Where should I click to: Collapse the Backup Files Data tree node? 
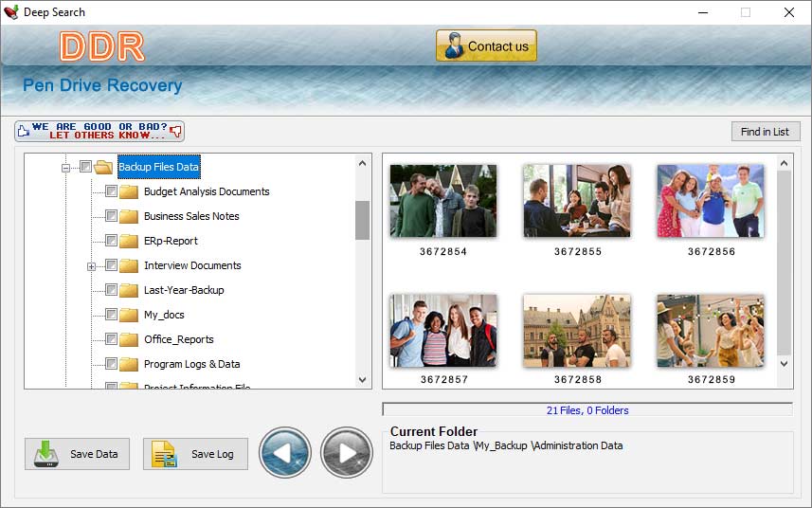[x=65, y=168]
